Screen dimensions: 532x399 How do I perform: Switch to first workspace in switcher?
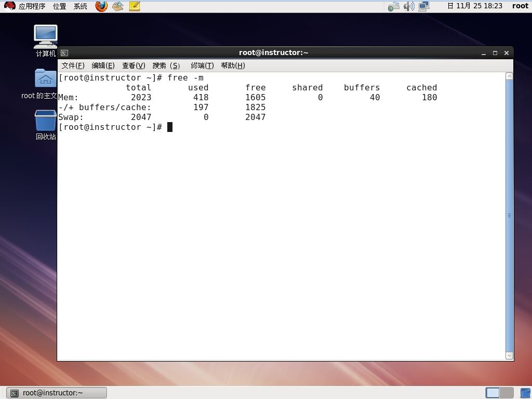493,393
